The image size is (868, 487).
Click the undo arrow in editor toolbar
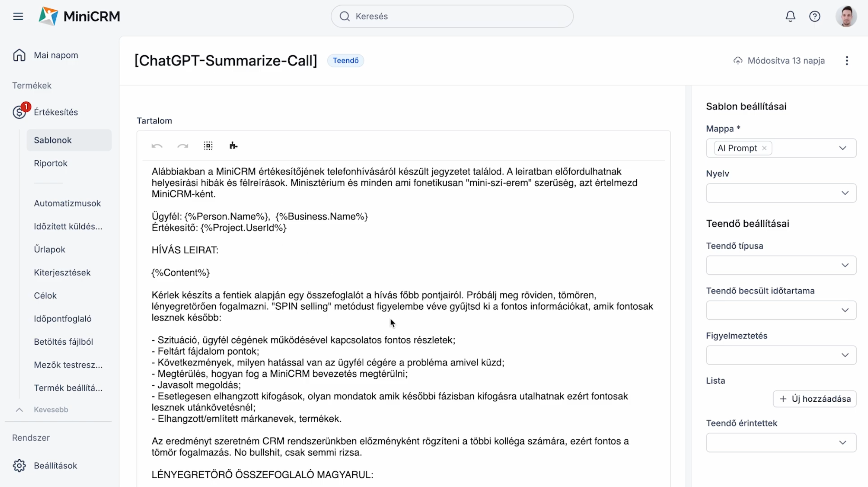click(157, 146)
